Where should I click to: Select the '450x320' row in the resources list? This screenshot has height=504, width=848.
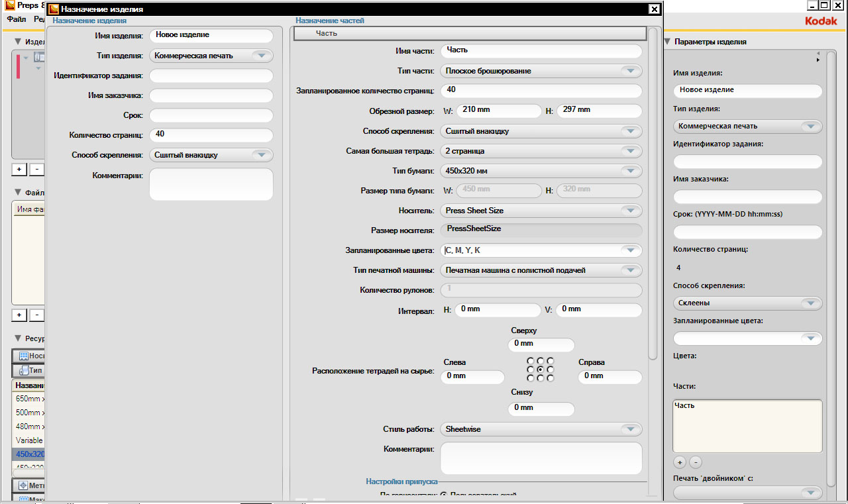pyautogui.click(x=29, y=454)
